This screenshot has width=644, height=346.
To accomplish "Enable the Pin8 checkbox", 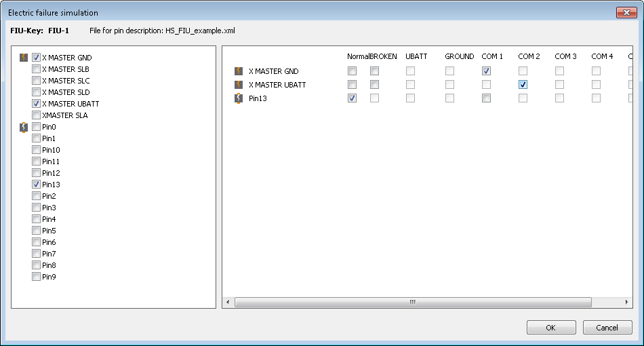I will coord(36,265).
